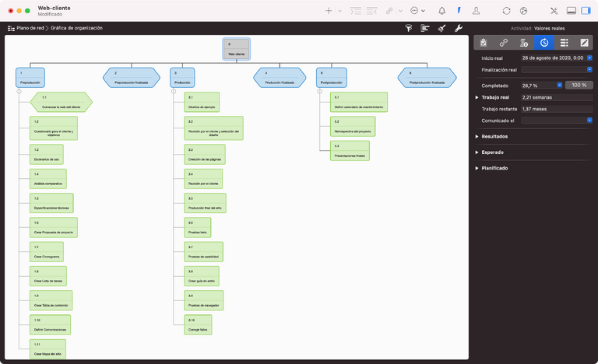
Task: Open the links inspector tab
Action: point(504,43)
